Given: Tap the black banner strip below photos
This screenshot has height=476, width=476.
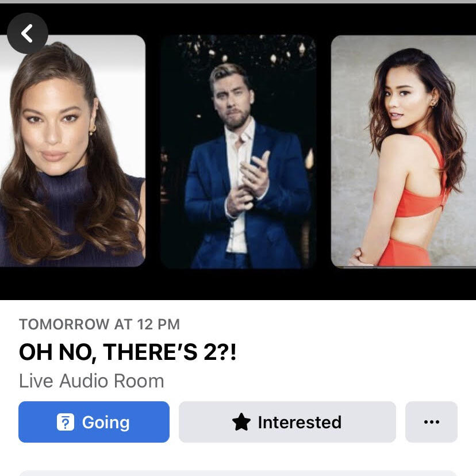Looking at the screenshot, I should point(238,284).
